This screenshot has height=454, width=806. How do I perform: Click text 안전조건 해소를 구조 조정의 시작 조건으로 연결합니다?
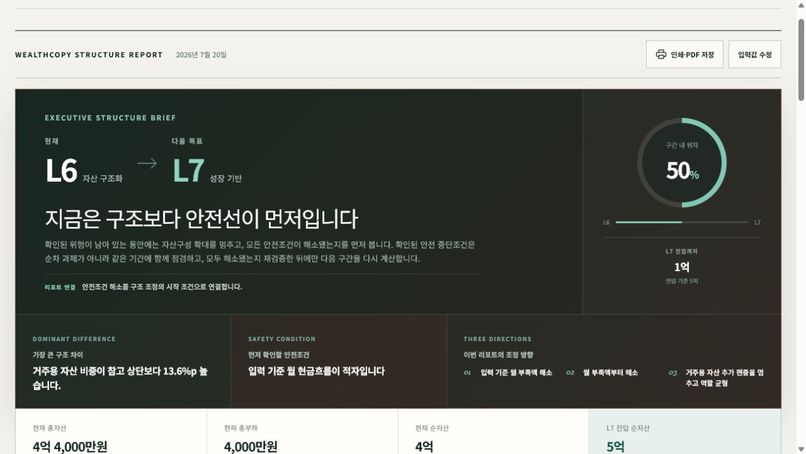[x=162, y=287]
